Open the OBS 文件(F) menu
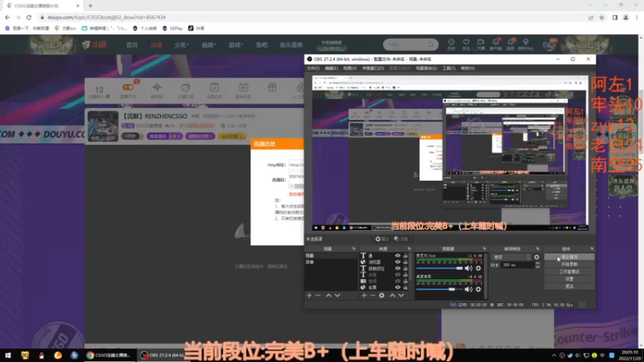The image size is (644, 362). point(313,68)
